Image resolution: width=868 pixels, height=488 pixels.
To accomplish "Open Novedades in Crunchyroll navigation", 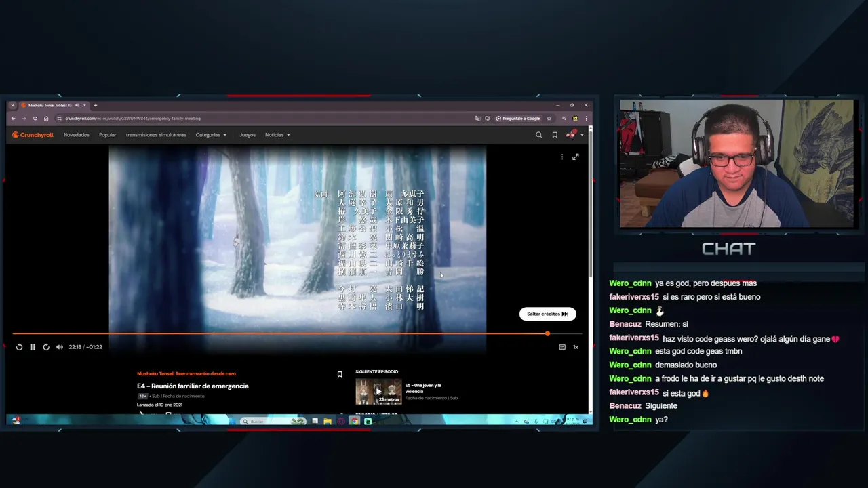I will pyautogui.click(x=77, y=135).
